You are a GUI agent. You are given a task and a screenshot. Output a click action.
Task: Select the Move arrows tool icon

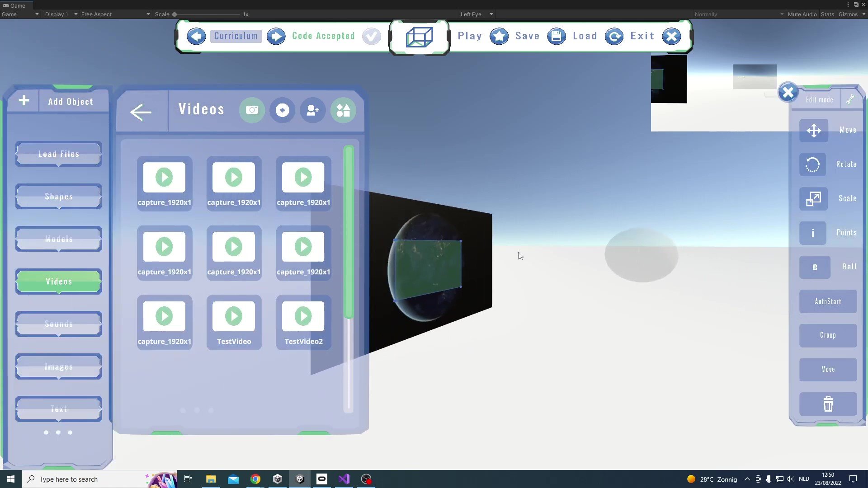coord(814,131)
